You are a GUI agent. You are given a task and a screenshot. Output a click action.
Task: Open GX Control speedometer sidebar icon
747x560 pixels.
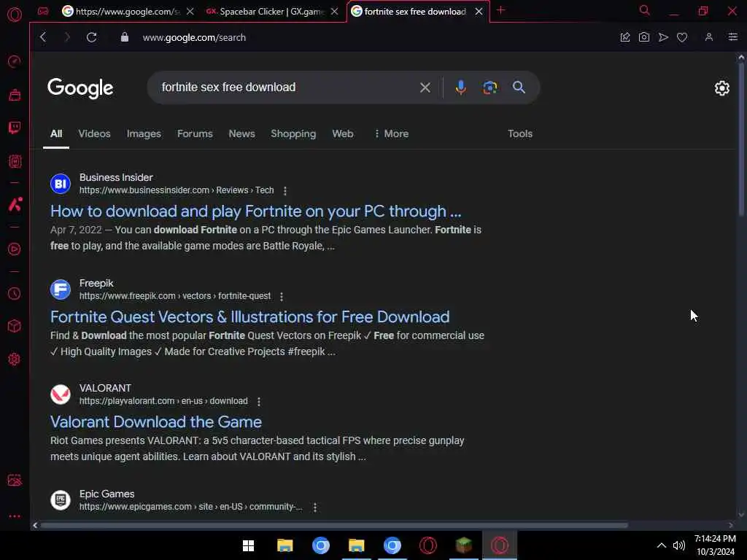[x=15, y=61]
